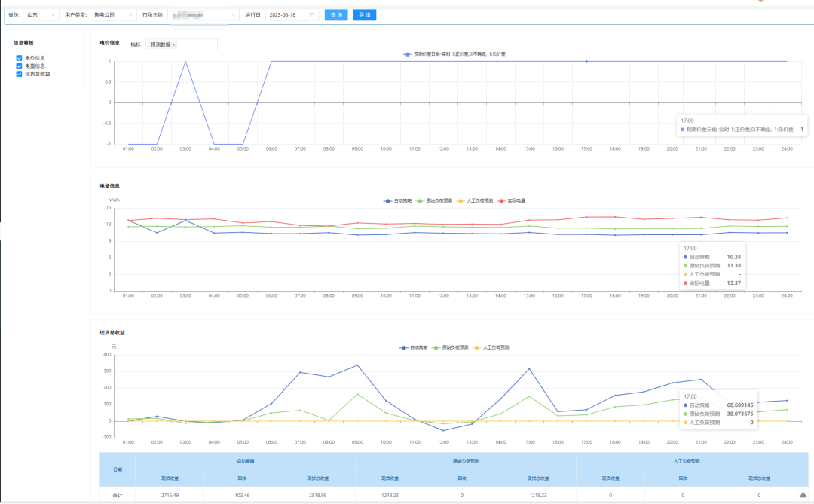Uncheck the 现货总收益 checkbox
The height and width of the screenshot is (504, 814).
coord(19,74)
